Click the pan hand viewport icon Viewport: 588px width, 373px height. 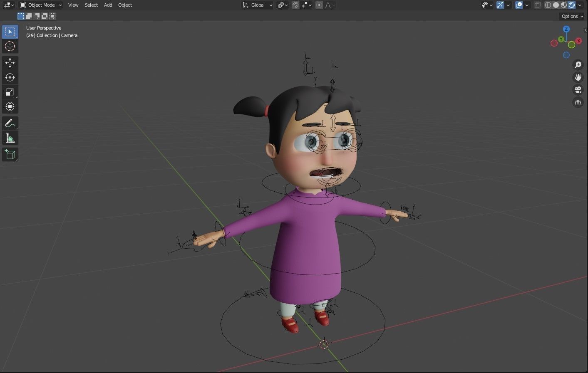click(x=578, y=77)
